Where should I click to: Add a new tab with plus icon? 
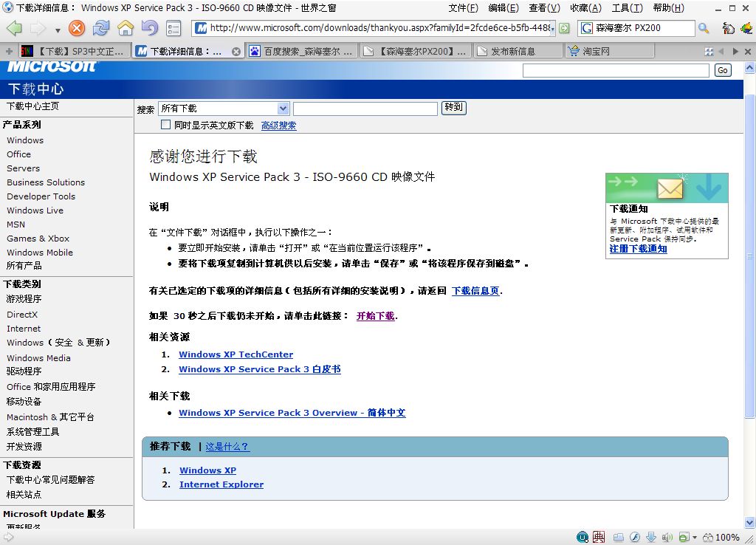[x=9, y=51]
